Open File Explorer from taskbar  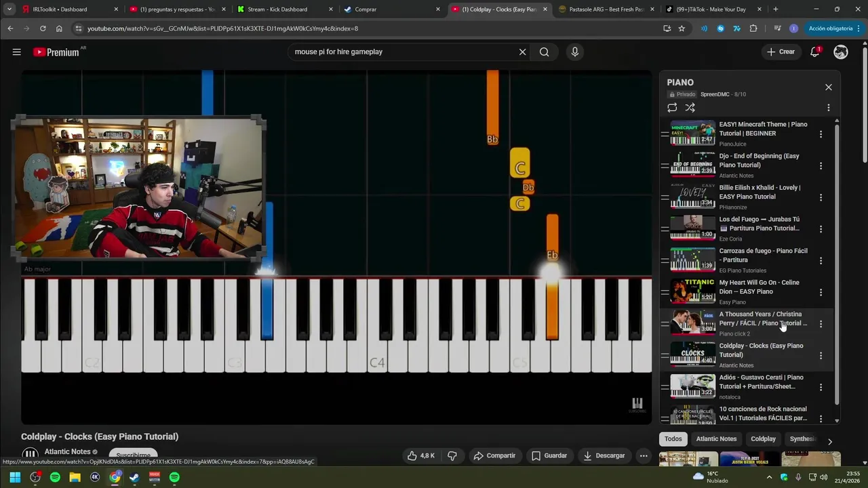click(75, 477)
